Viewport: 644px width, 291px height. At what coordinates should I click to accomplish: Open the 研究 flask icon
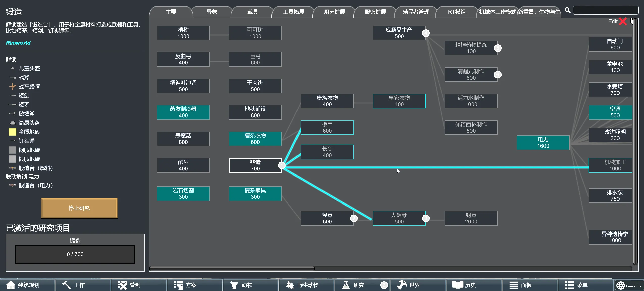[346, 285]
